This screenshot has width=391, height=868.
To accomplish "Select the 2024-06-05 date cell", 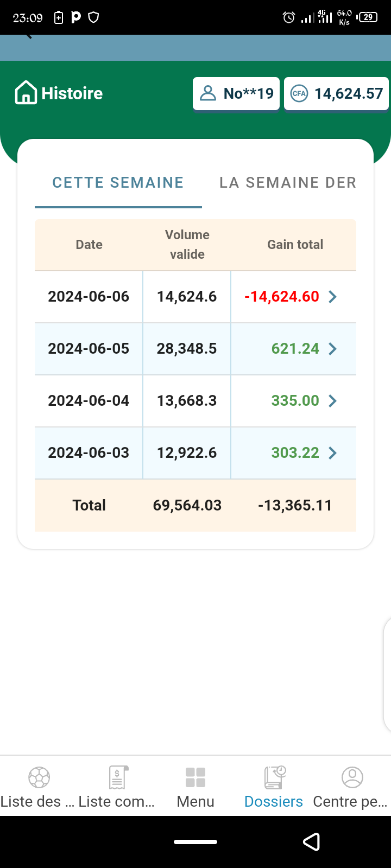I will click(x=89, y=349).
